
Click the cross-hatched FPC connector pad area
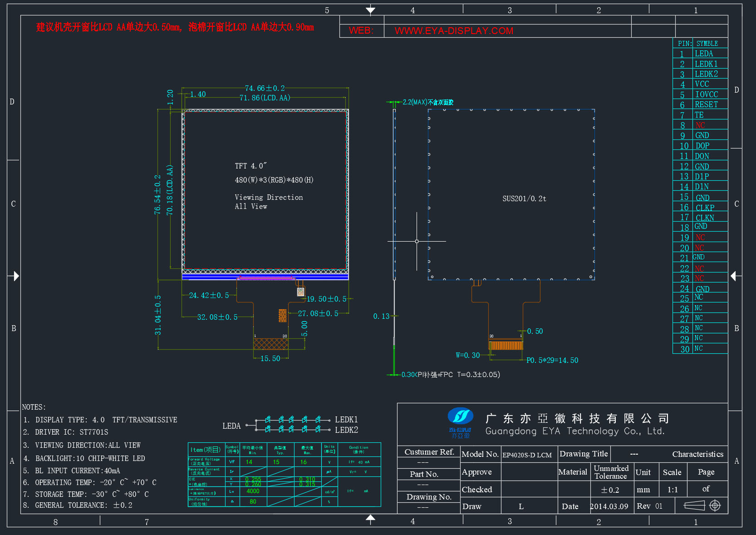(270, 344)
